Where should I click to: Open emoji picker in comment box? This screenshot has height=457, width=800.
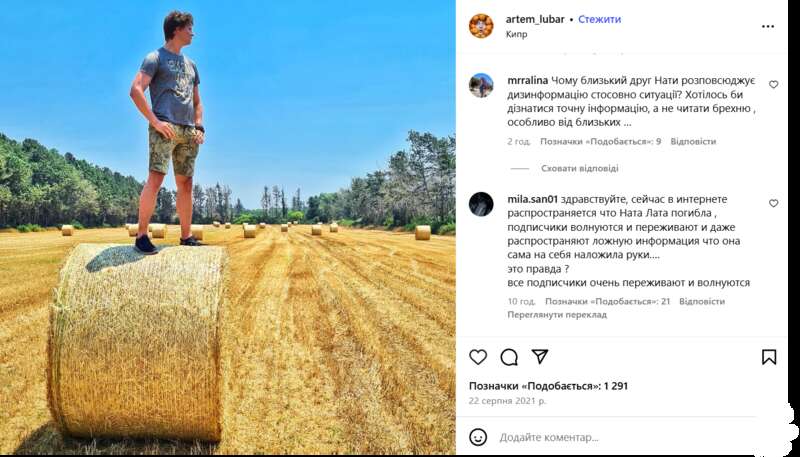pos(478,437)
